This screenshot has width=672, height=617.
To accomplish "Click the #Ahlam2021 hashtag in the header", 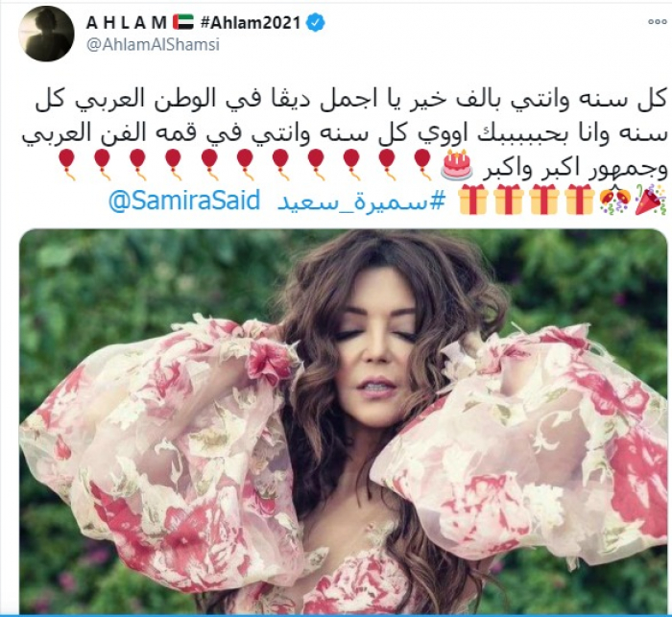I will pos(252,23).
